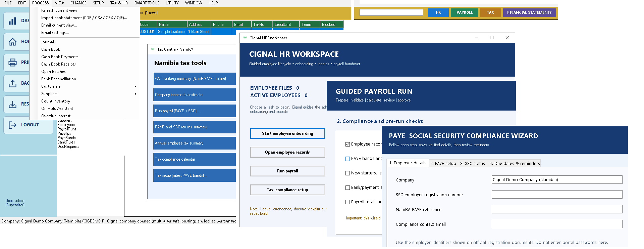Minimize the Cignal HR Workspace window
The image size is (644, 249).
pos(476,38)
